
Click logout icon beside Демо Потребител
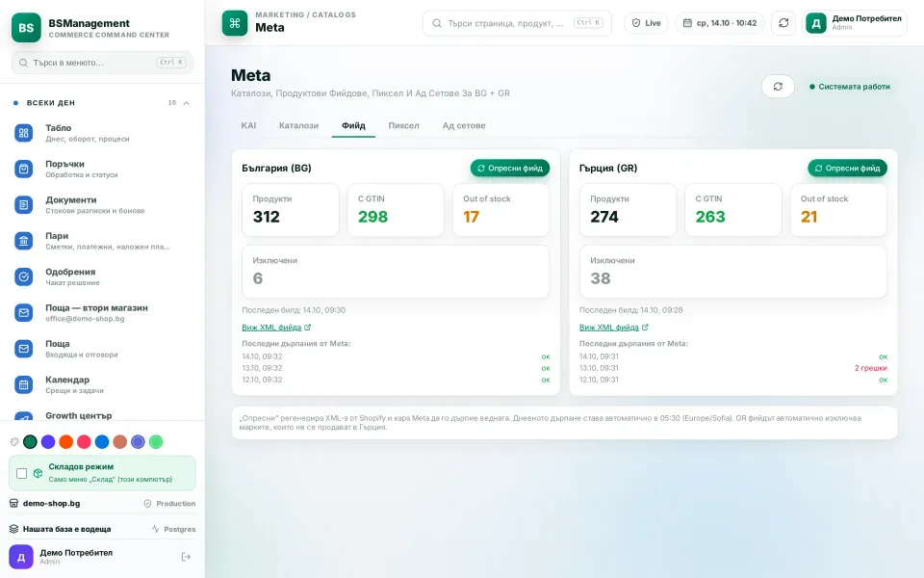coord(186,557)
